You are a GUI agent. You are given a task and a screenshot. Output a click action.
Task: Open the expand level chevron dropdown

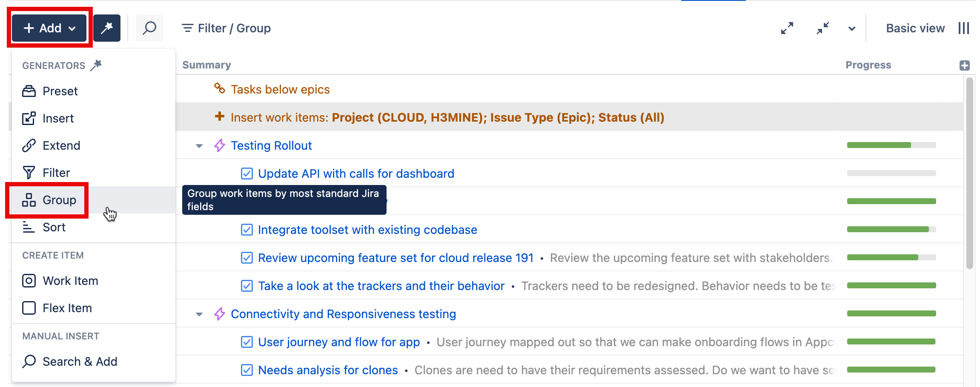point(852,28)
